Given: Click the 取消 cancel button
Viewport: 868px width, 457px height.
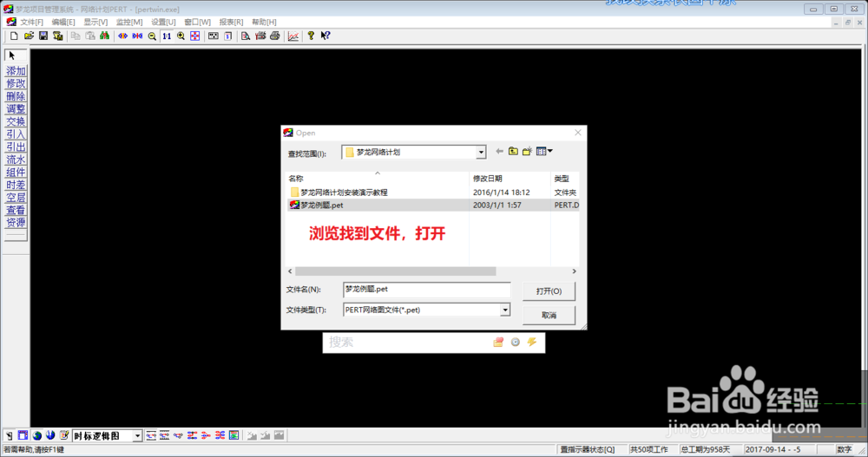Looking at the screenshot, I should [549, 316].
